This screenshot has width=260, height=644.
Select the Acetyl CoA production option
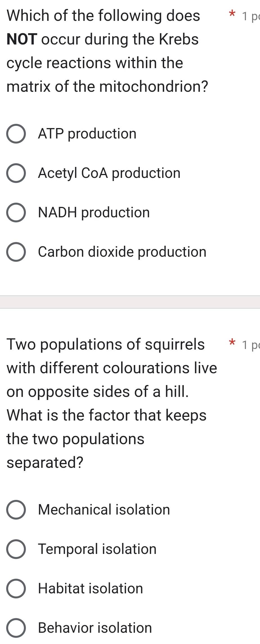[16, 174]
